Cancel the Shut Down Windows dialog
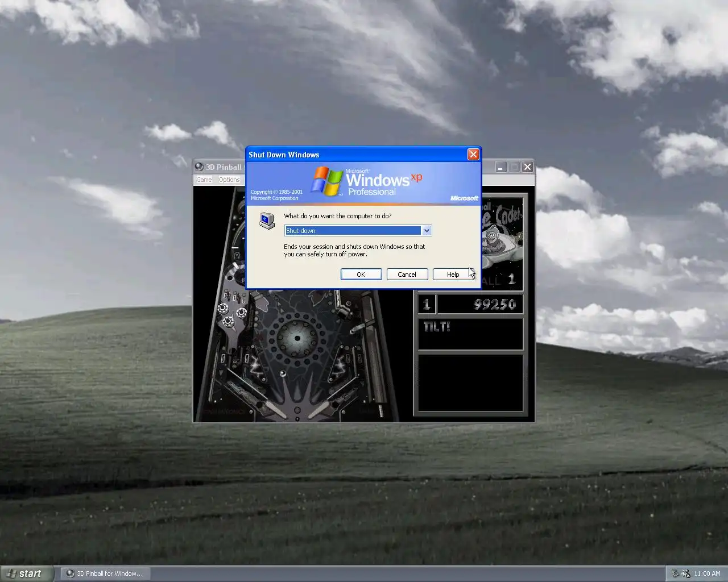The width and height of the screenshot is (728, 582). point(407,274)
